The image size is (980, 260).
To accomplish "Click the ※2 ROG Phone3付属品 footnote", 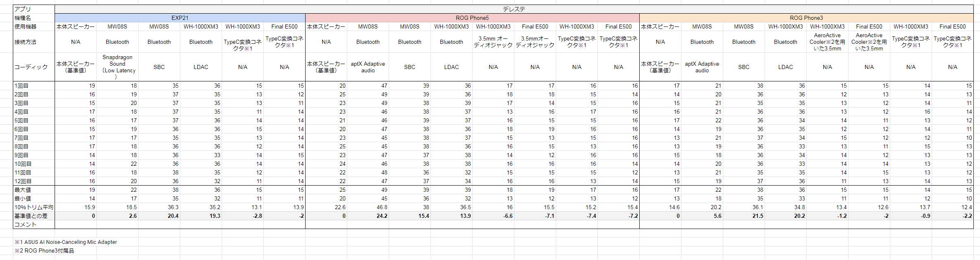I will pyautogui.click(x=44, y=250).
